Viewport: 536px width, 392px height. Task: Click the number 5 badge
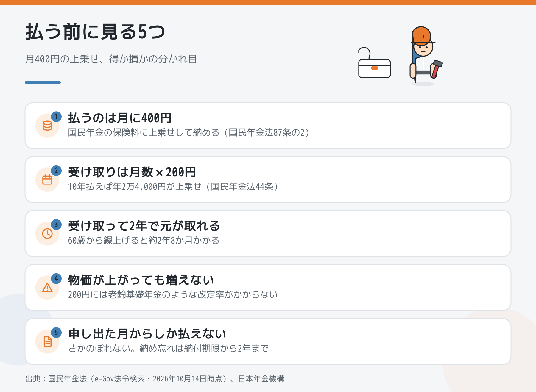(x=56, y=333)
